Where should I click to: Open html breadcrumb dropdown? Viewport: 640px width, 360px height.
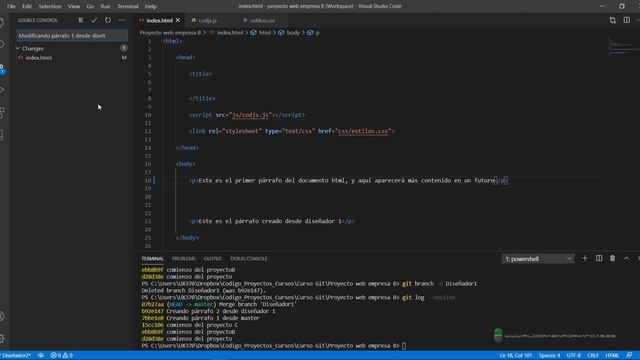tap(264, 33)
